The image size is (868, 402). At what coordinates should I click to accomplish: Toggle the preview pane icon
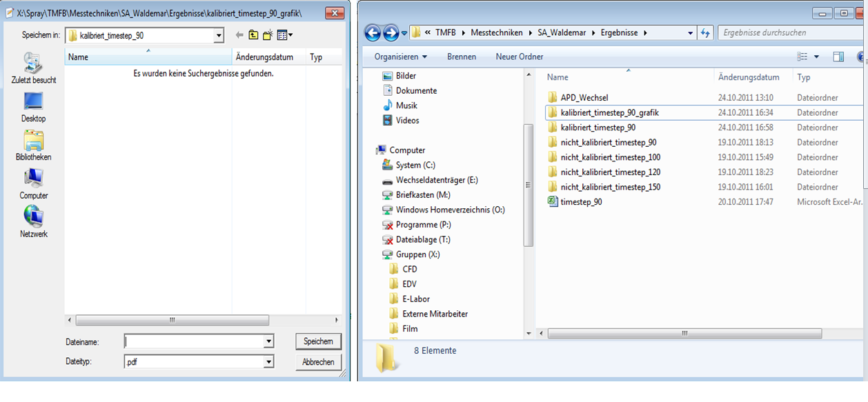(x=838, y=57)
